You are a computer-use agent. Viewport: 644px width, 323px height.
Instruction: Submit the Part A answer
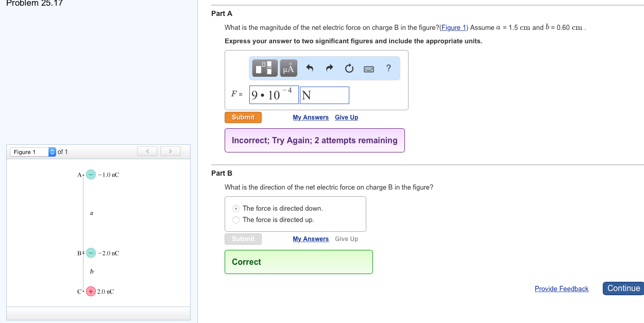click(243, 117)
